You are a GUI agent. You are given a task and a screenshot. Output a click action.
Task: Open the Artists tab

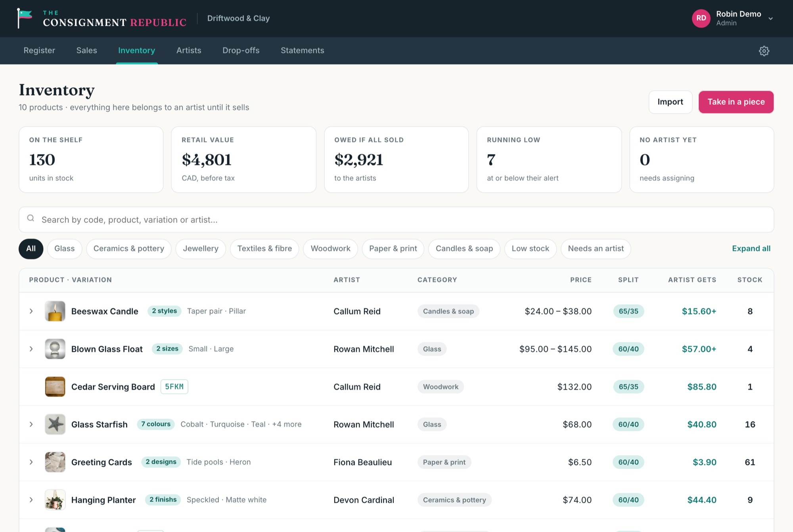(x=189, y=50)
